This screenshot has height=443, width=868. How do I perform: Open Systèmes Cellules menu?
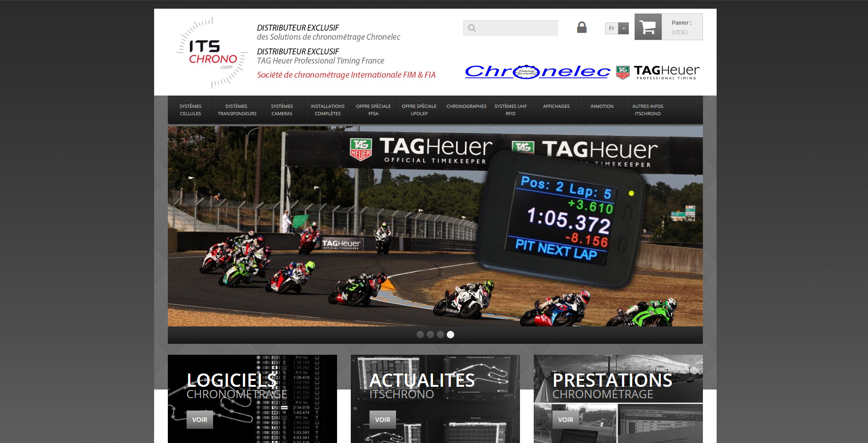[191, 110]
